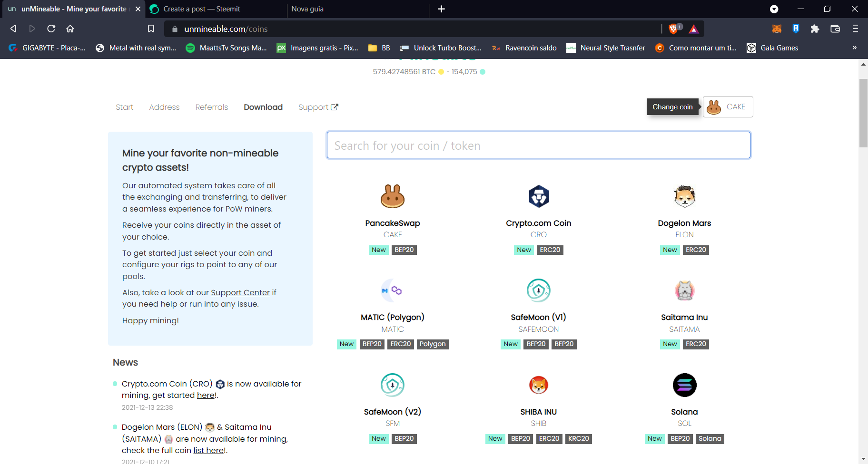
Task: Open the BB bookmarks folder
Action: click(x=379, y=48)
